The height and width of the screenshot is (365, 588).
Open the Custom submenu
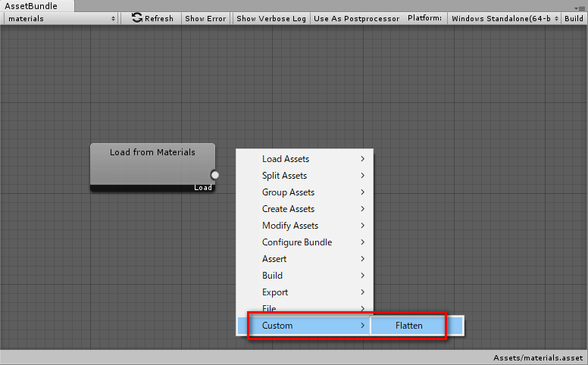tap(304, 326)
